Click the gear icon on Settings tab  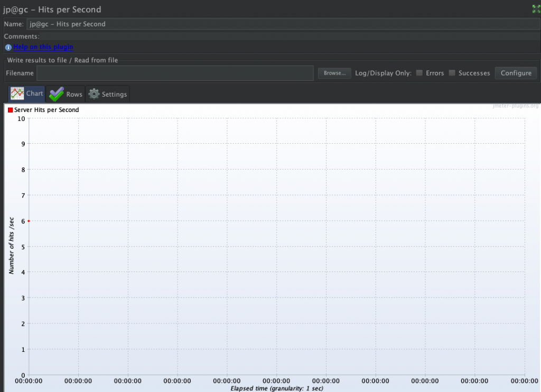coord(94,94)
